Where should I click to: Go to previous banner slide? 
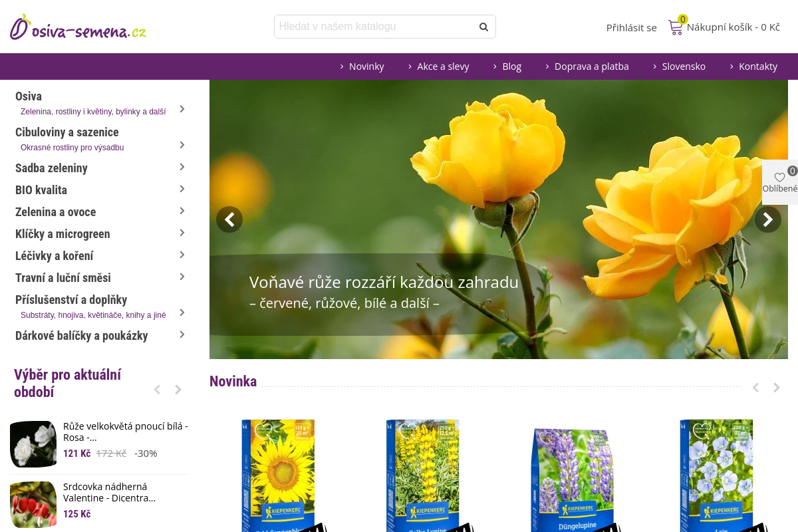click(x=229, y=219)
